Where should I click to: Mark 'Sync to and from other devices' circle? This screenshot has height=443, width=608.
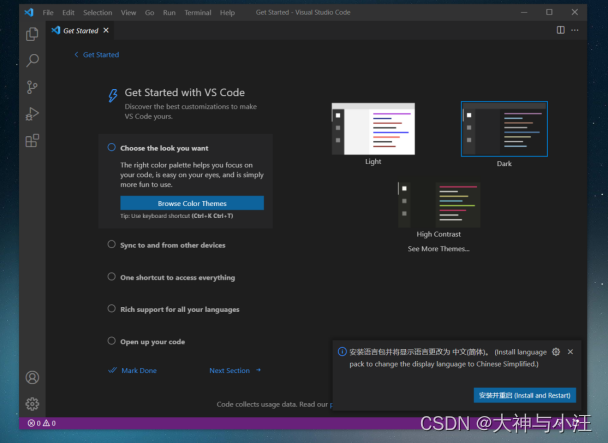click(x=112, y=244)
